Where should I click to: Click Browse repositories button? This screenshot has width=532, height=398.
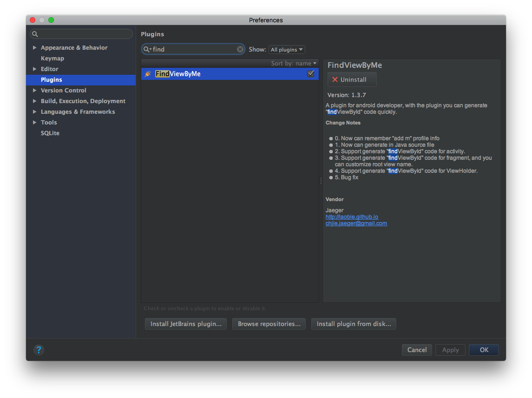[269, 324]
